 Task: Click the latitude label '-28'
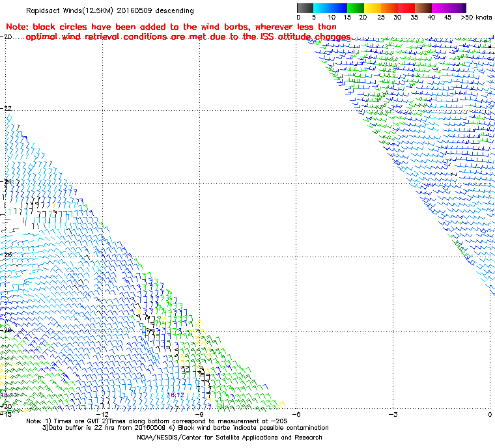click(6, 330)
